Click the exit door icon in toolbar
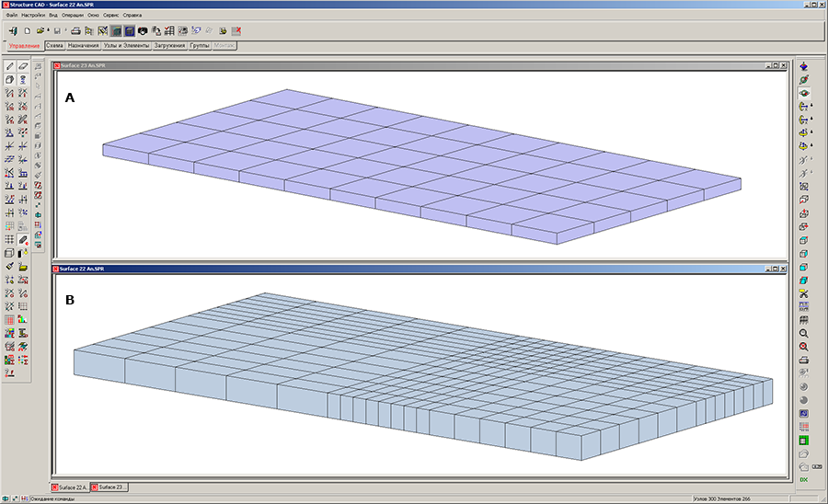Screen dimensions: 828x504 point(13,31)
